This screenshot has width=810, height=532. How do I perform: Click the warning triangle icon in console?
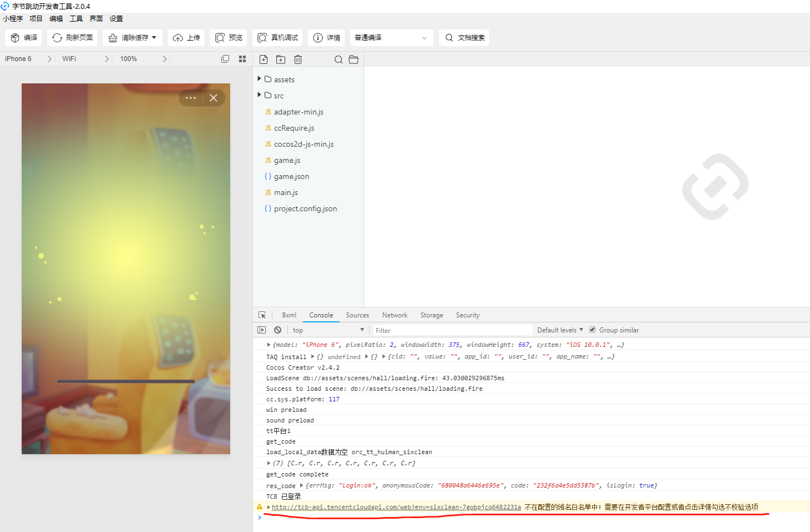(260, 507)
